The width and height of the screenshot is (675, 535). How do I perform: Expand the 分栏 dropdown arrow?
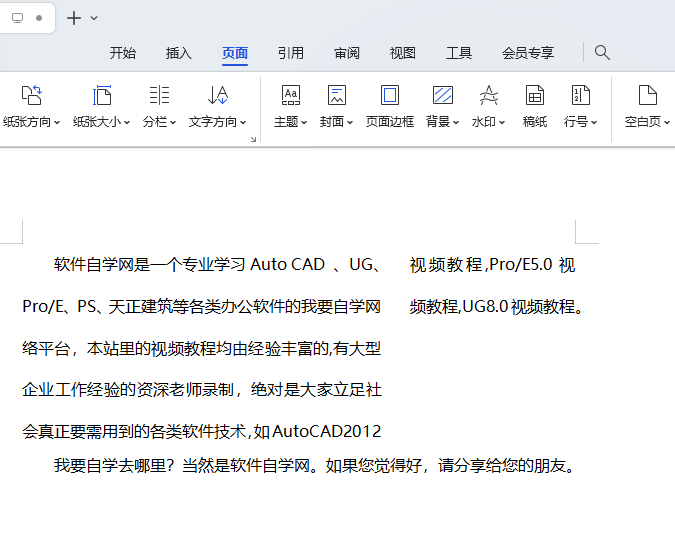click(173, 122)
